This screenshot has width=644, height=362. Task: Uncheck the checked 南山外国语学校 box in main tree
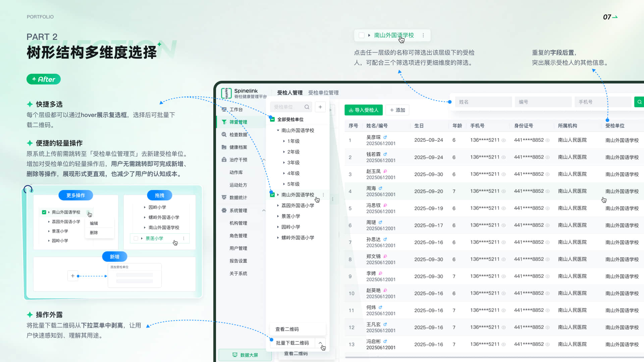(272, 195)
